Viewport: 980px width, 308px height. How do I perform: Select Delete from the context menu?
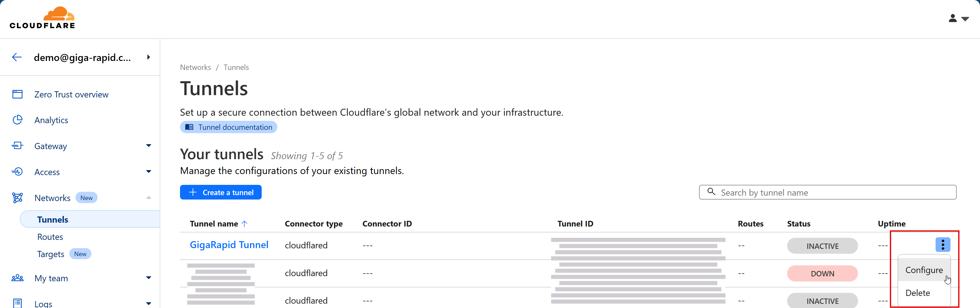[x=924, y=293]
